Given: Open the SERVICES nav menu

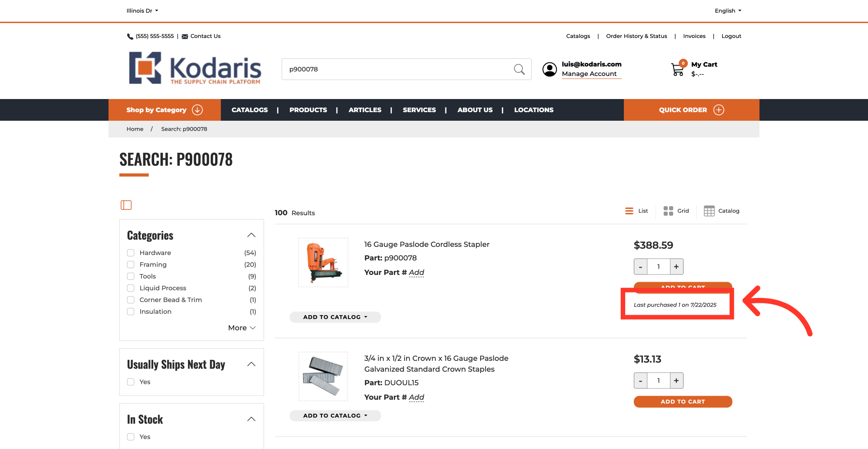Looking at the screenshot, I should tap(420, 110).
